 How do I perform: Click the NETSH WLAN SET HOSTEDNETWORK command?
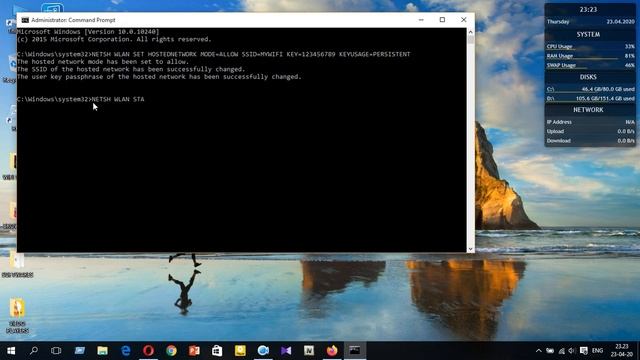click(213, 54)
